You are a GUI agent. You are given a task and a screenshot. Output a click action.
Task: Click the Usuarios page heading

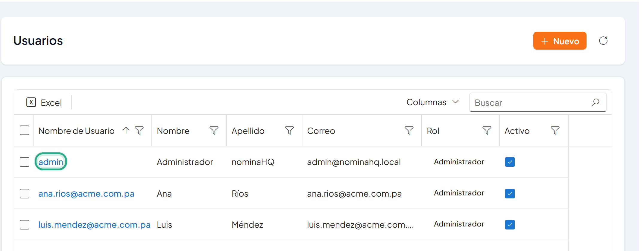point(38,41)
